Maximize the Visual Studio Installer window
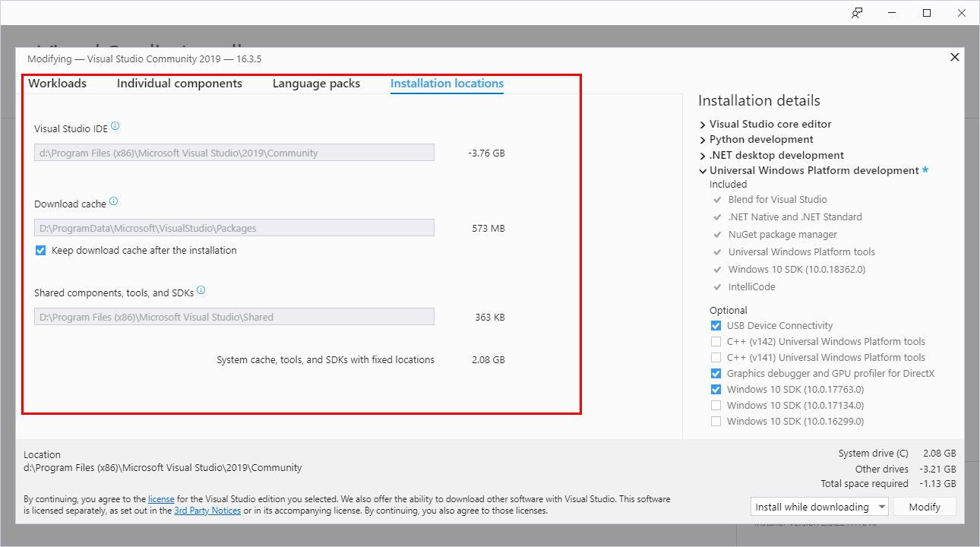The height and width of the screenshot is (547, 980). [927, 13]
